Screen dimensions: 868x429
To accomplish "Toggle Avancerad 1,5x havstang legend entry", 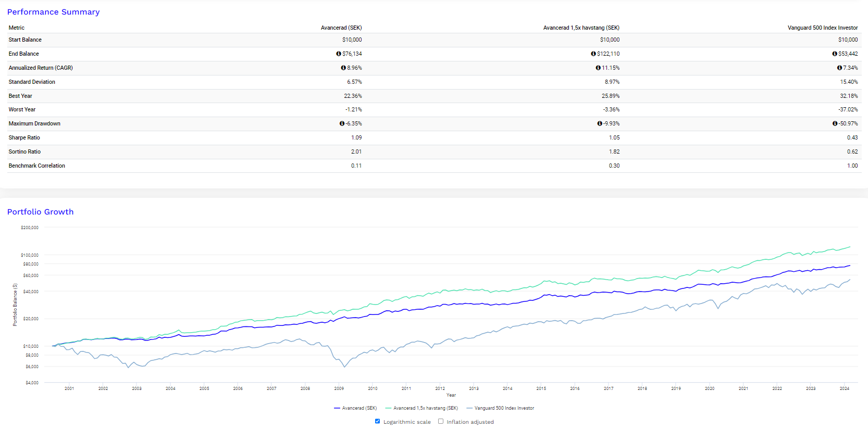I will 421,408.
